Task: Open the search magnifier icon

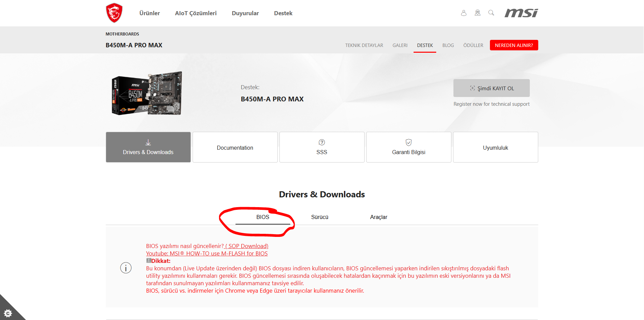Action: point(491,13)
